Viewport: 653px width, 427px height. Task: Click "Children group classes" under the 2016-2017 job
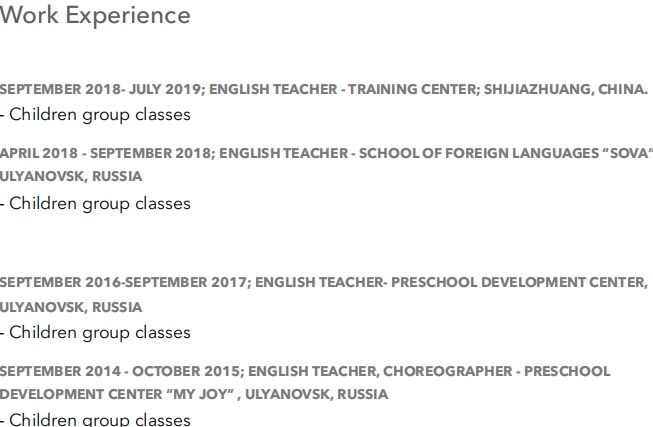[99, 332]
